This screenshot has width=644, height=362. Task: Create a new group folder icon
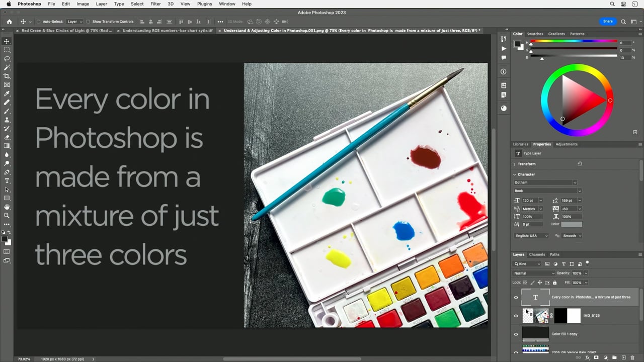tap(614, 357)
